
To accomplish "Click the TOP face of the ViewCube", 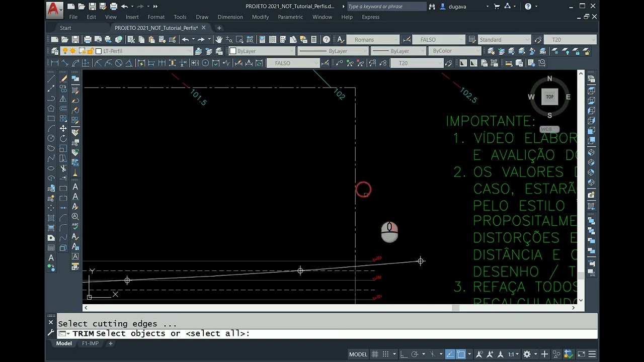I will coord(549,97).
